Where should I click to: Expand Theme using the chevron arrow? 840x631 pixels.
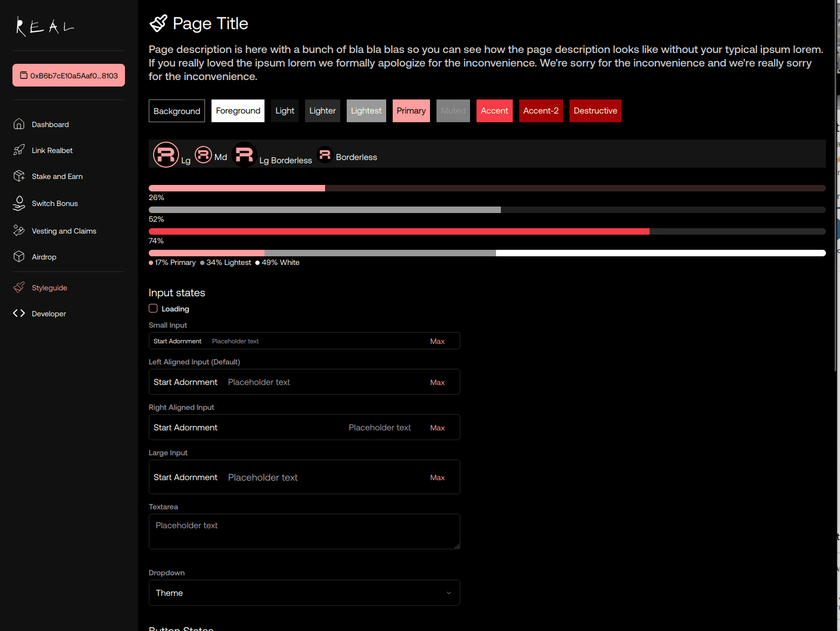coord(448,593)
